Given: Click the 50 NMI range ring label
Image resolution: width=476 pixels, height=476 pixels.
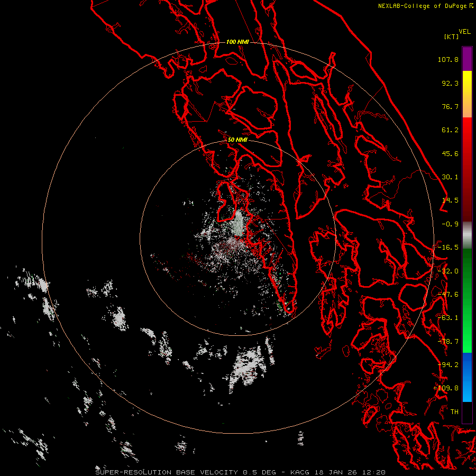Looking at the screenshot, I should [x=237, y=140].
